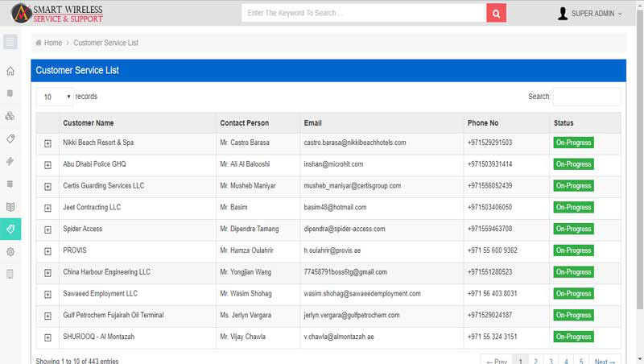Expand the Abu Dhabi Police GHQ row
The image size is (644, 364).
[x=48, y=164]
